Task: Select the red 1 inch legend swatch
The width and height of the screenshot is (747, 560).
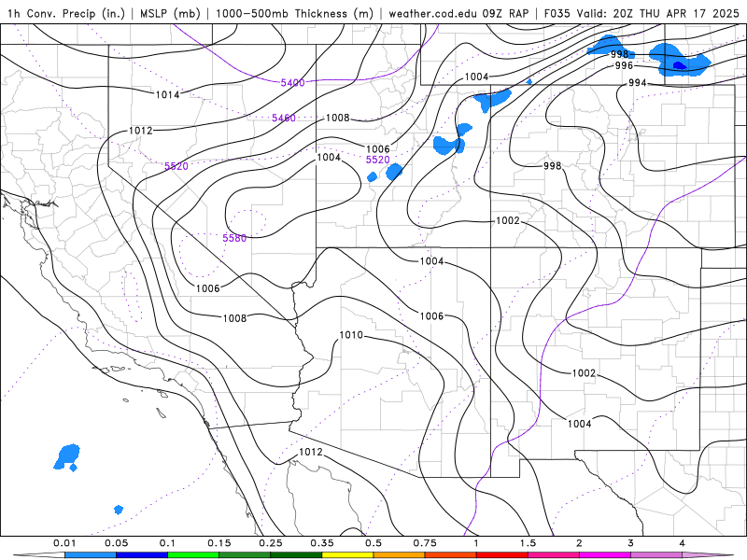Action: (502, 555)
